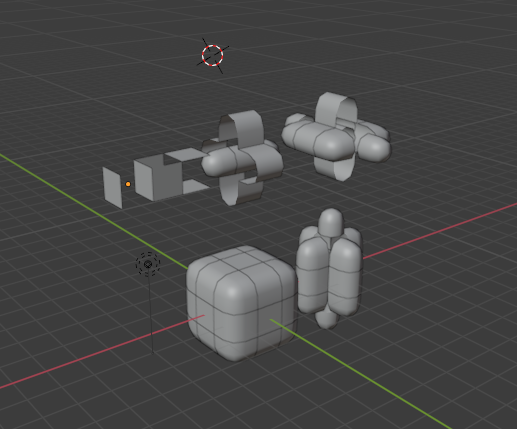Select the point light object
The image size is (517, 429).
(148, 264)
